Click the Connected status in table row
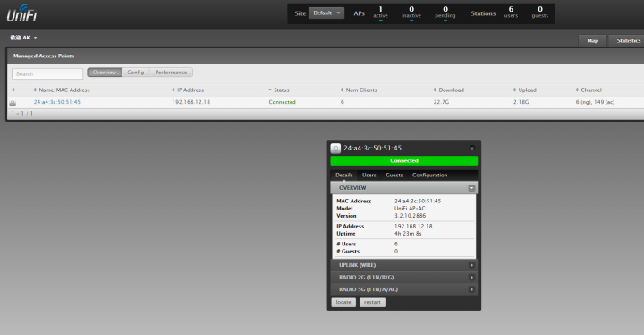 click(x=282, y=102)
